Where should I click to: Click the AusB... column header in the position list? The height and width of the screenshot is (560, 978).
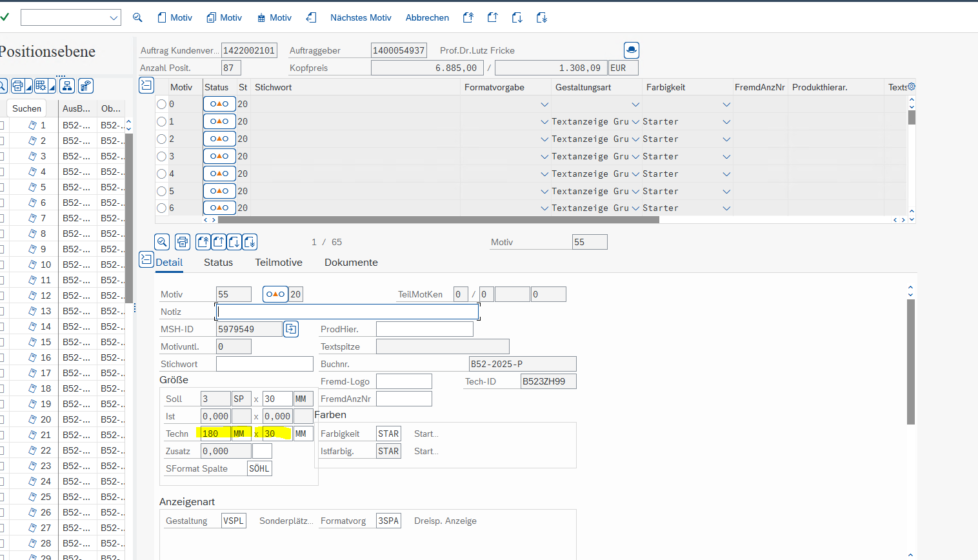pos(76,108)
